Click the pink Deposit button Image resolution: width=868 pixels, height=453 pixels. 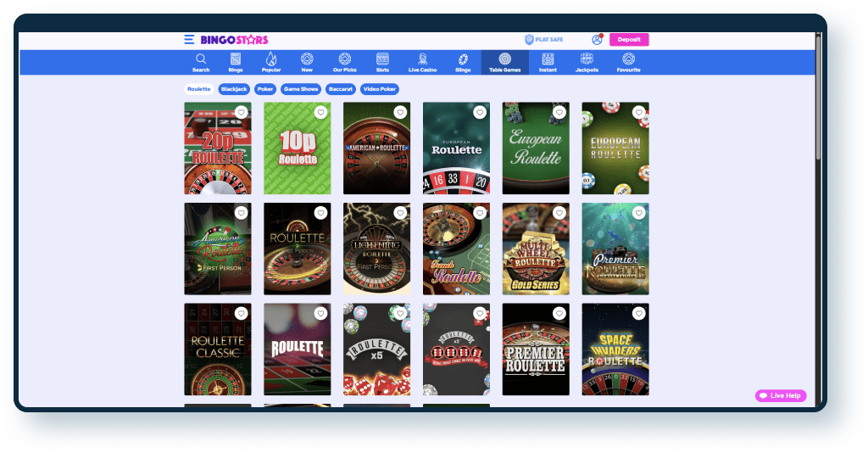coord(629,40)
